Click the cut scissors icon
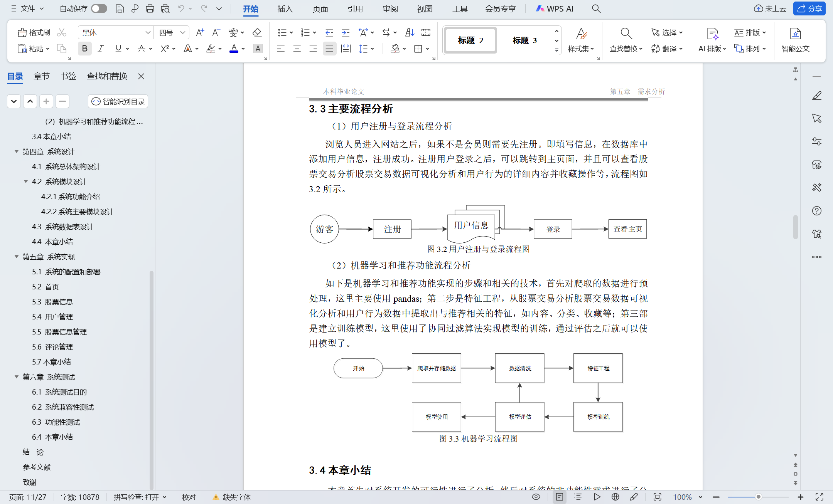Image resolution: width=833 pixels, height=504 pixels. tap(62, 33)
